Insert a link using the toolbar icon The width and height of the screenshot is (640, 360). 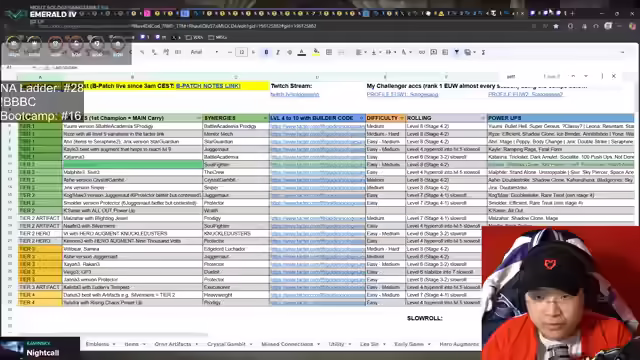(422, 52)
